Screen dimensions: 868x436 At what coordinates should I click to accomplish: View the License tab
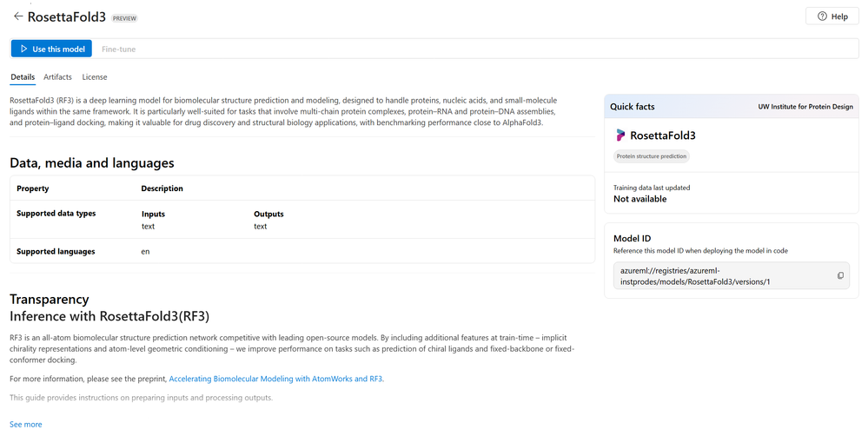tap(95, 77)
